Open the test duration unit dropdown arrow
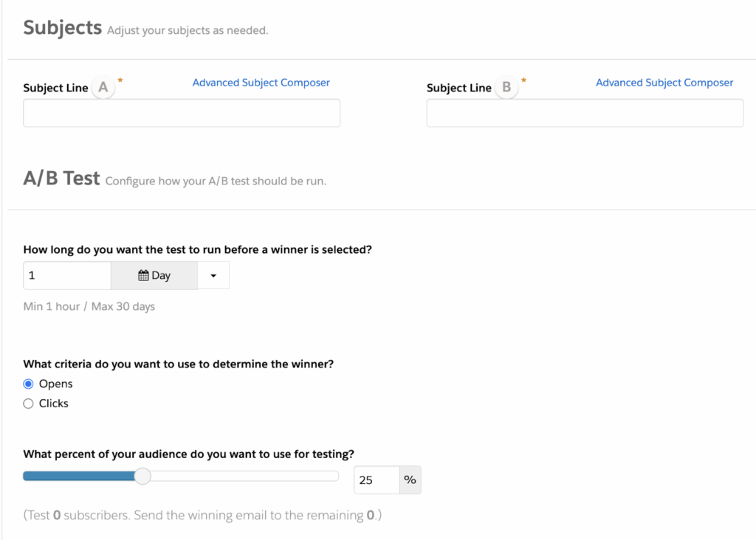Screen dimensions: 756x540 213,274
